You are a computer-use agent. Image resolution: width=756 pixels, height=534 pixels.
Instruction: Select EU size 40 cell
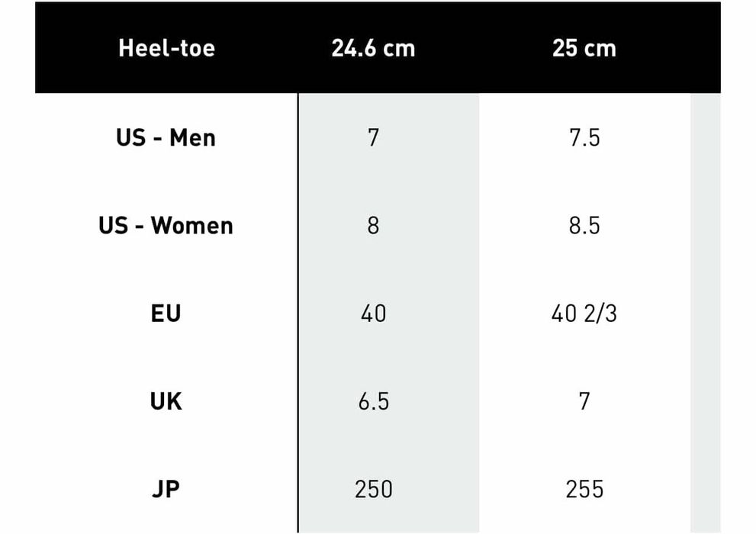(373, 314)
